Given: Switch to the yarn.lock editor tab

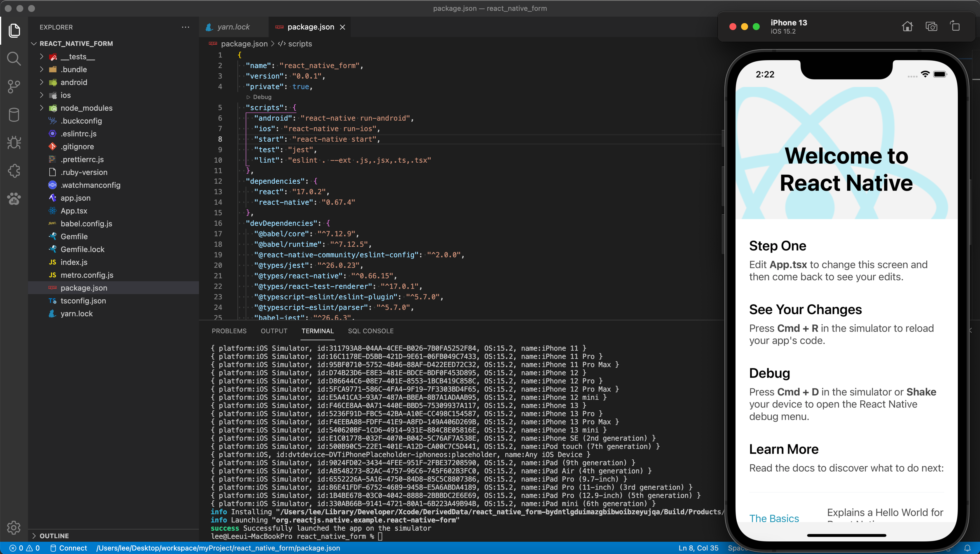Looking at the screenshot, I should coord(233,27).
